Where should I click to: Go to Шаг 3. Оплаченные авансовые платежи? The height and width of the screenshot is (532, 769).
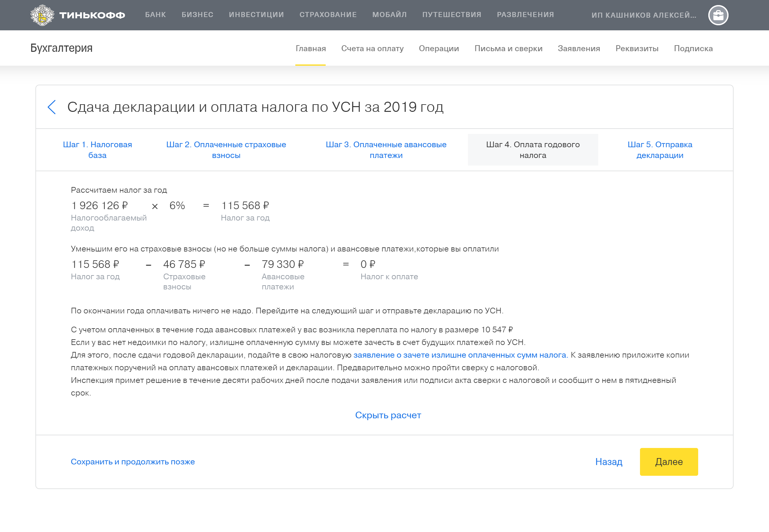point(386,150)
